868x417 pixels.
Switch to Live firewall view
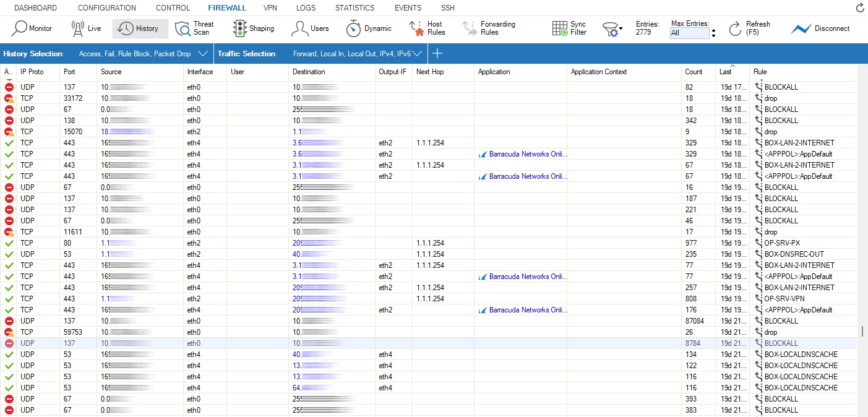tap(87, 28)
